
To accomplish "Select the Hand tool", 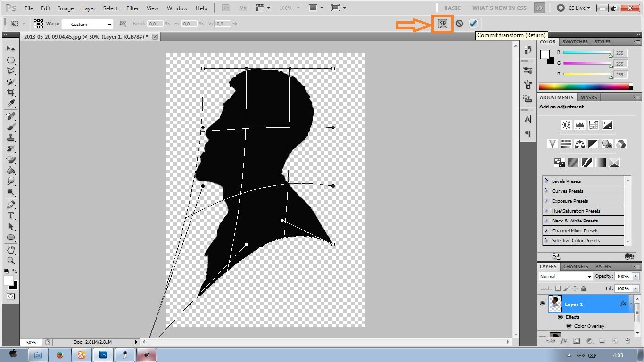I will (10, 249).
